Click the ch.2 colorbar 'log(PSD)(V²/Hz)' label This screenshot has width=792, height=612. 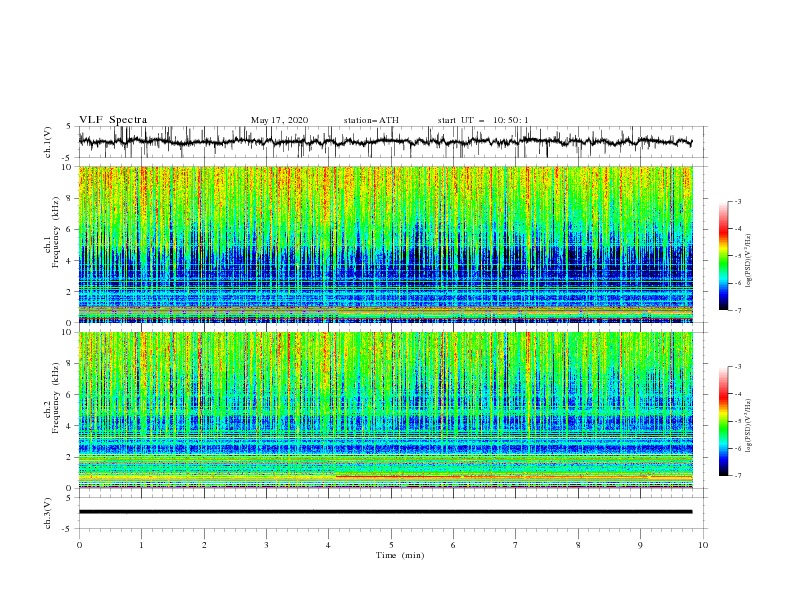click(x=748, y=426)
